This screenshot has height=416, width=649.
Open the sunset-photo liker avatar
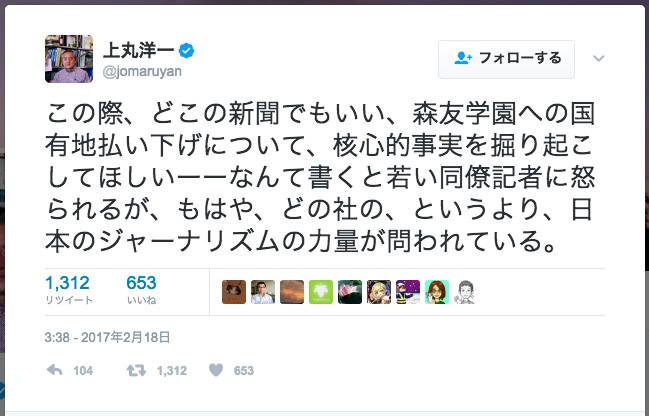tap(291, 292)
